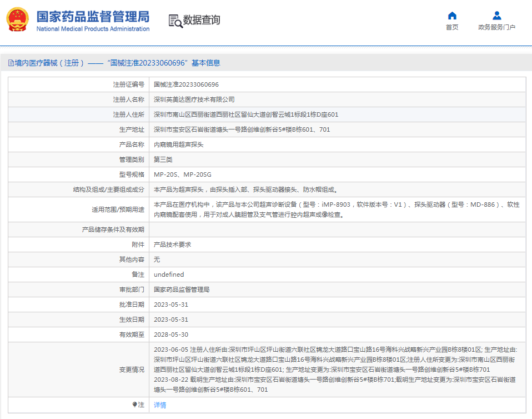Screen dimensions: 532x419
Task: Click the 结构及组成/主要组成成分 label
Action: point(109,189)
